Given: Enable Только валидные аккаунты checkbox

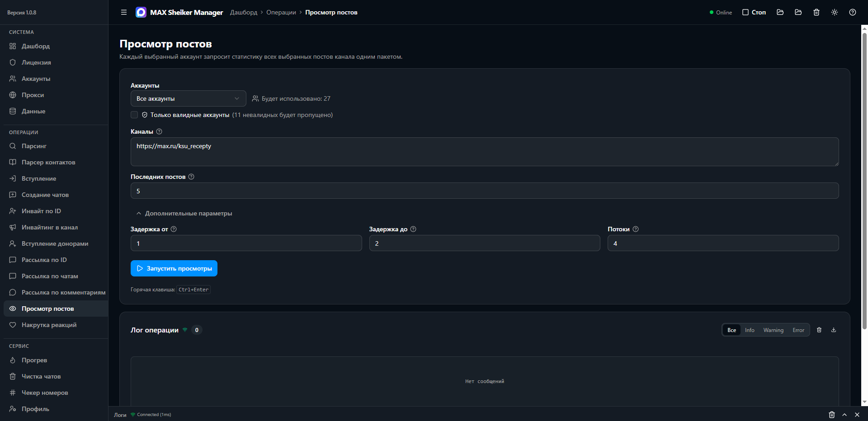Looking at the screenshot, I should pyautogui.click(x=134, y=115).
